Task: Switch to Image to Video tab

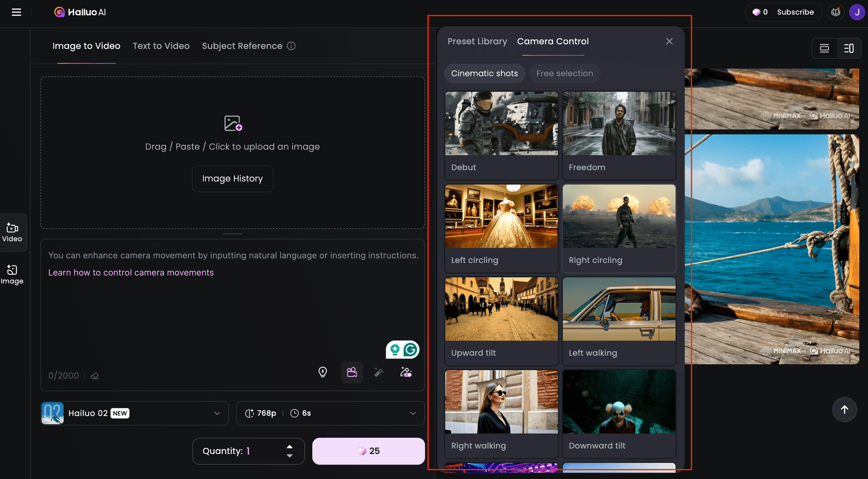Action: (x=86, y=46)
